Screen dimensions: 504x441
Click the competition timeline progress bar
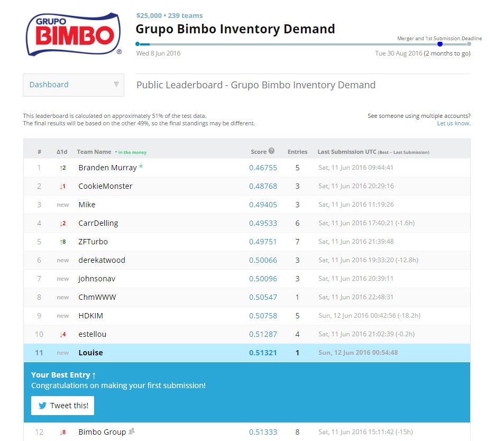pyautogui.click(x=303, y=44)
